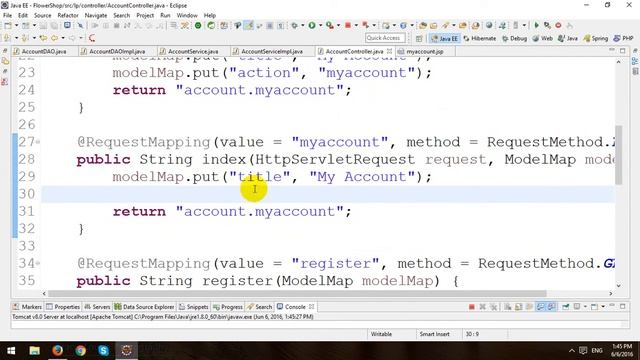Click the Clear Console icon

tap(507, 307)
